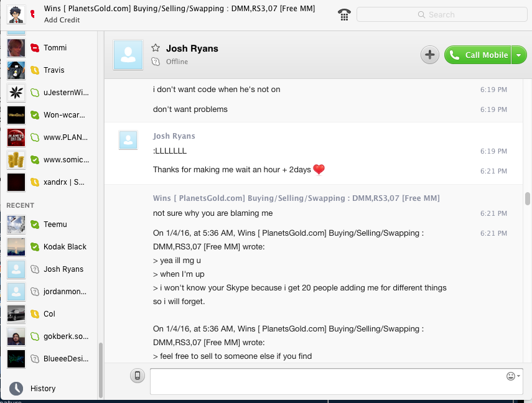Click Teemu's green online status icon
The width and height of the screenshot is (532, 403).
[35, 225]
